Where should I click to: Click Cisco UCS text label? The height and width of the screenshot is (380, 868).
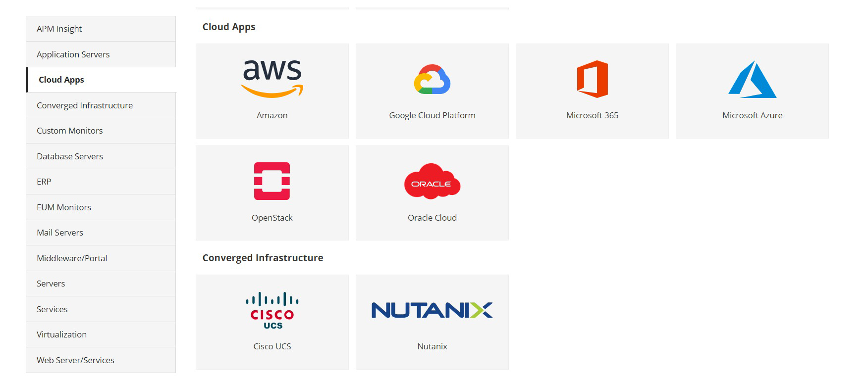[x=272, y=346]
